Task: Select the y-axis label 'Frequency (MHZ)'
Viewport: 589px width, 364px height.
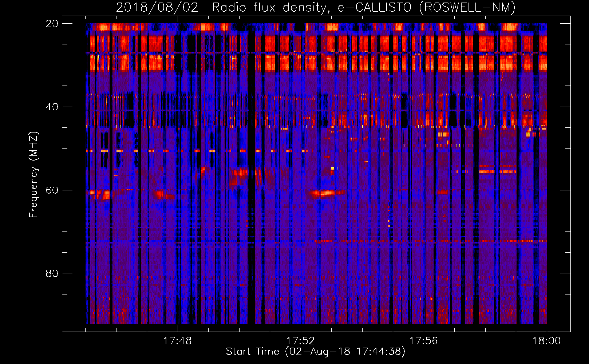Action: coord(33,175)
